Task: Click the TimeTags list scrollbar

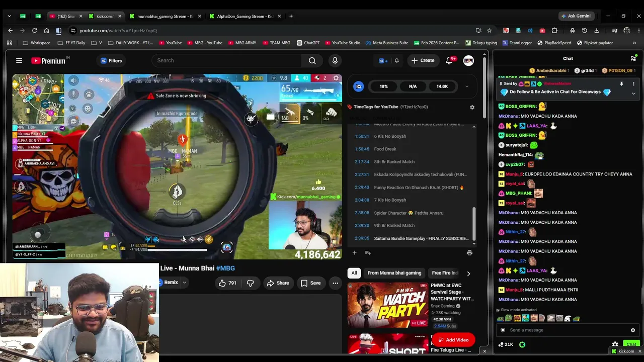Action: (473, 224)
